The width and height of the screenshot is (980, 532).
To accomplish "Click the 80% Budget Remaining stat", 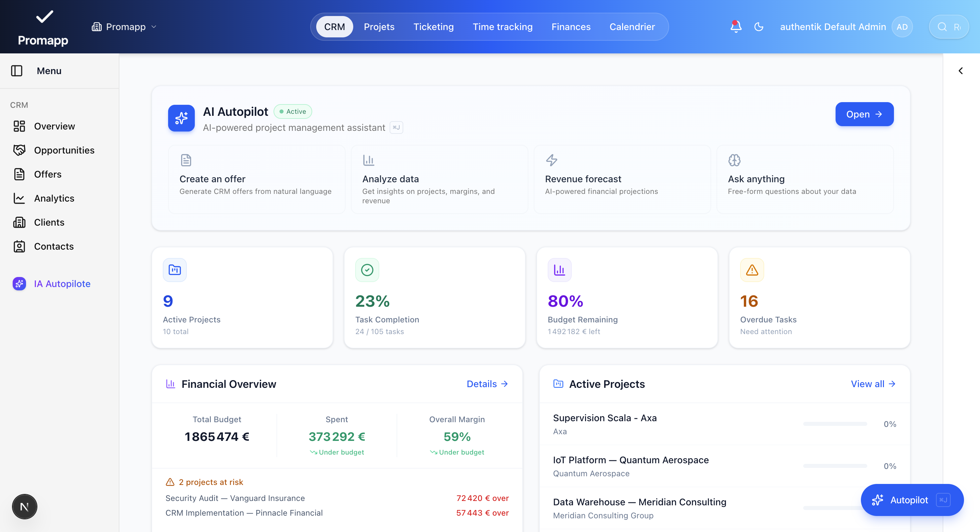I will pos(627,298).
